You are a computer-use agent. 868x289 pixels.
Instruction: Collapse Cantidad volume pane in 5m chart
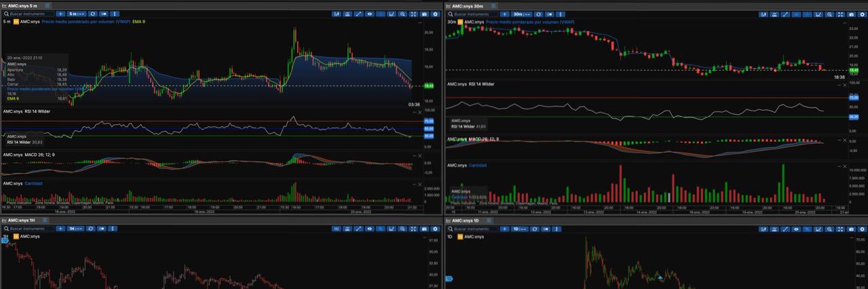click(x=414, y=184)
